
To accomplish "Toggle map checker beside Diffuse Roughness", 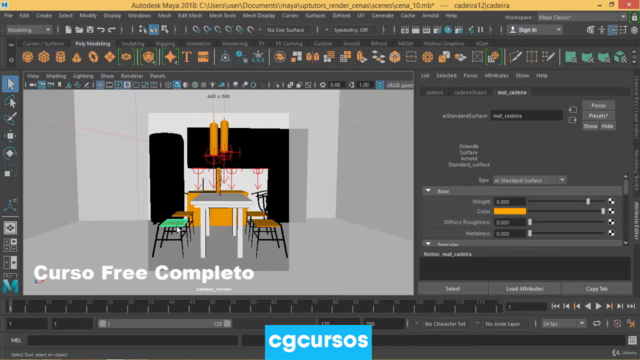I will pyautogui.click(x=611, y=222).
